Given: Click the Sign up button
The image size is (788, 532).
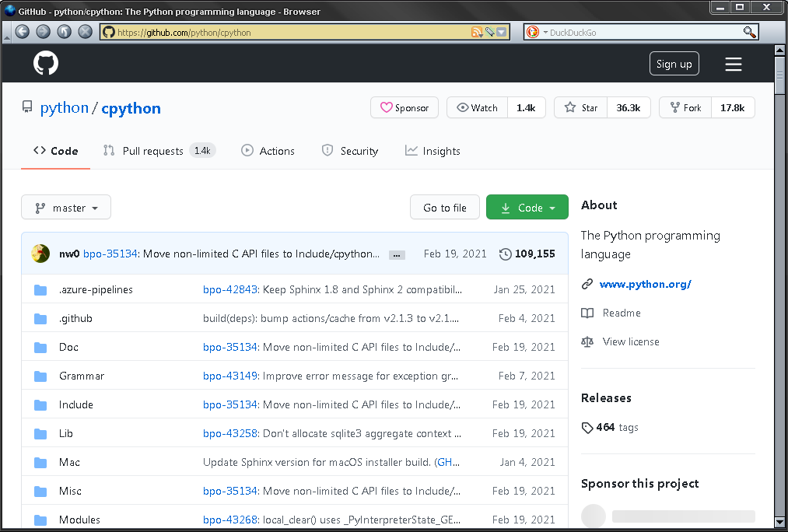Looking at the screenshot, I should click(x=674, y=64).
